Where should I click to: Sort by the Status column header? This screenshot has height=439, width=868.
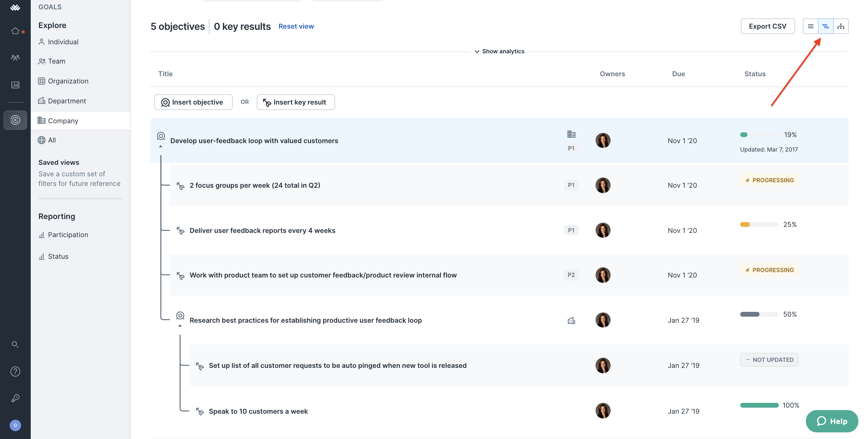(755, 74)
